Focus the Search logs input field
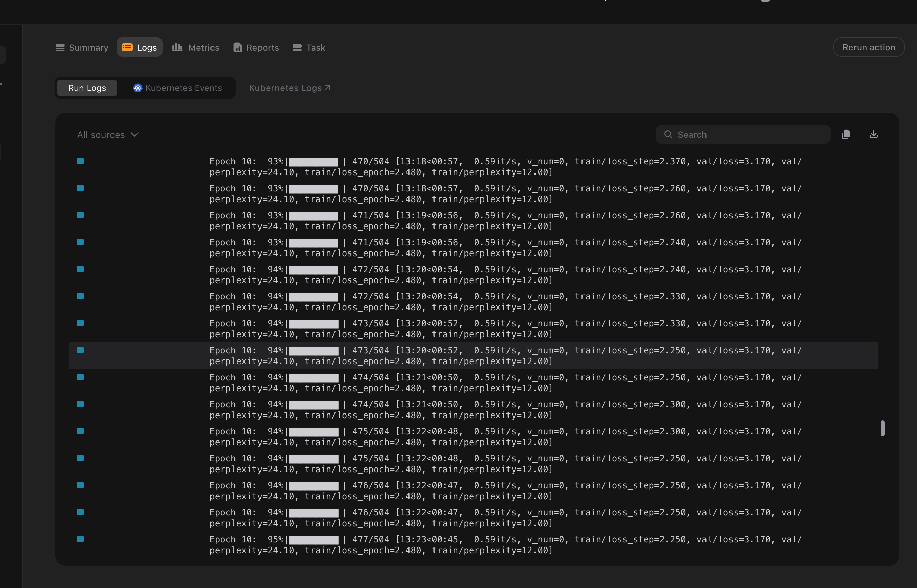 click(x=749, y=134)
